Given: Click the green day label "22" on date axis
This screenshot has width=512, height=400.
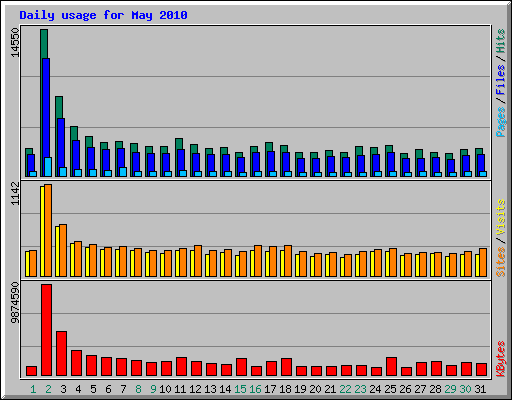Looking at the screenshot, I should pyautogui.click(x=345, y=389).
